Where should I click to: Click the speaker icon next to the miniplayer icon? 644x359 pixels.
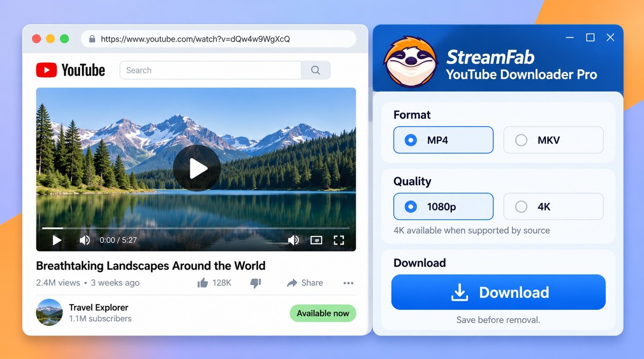(293, 240)
